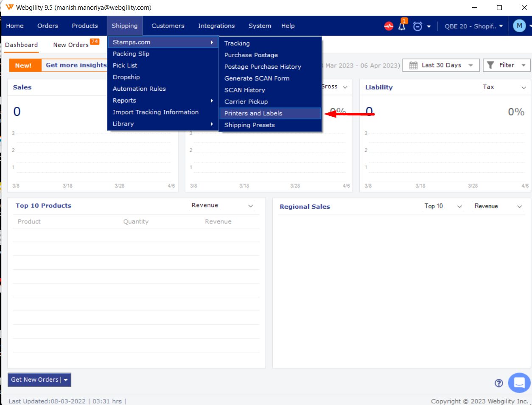Click the Top 10 Products panel title
Screen dimensions: 532x405
[43, 206]
